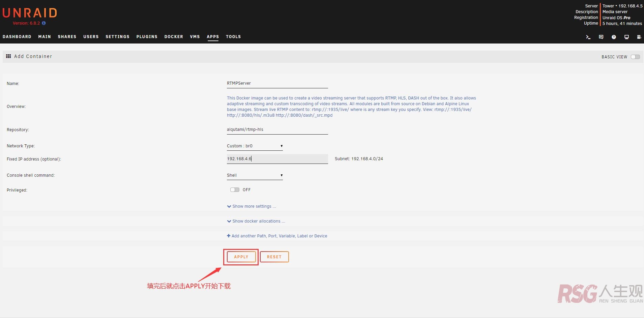Viewport: 644px width, 318px height.
Task: Open the terminal icon in header
Action: 588,37
